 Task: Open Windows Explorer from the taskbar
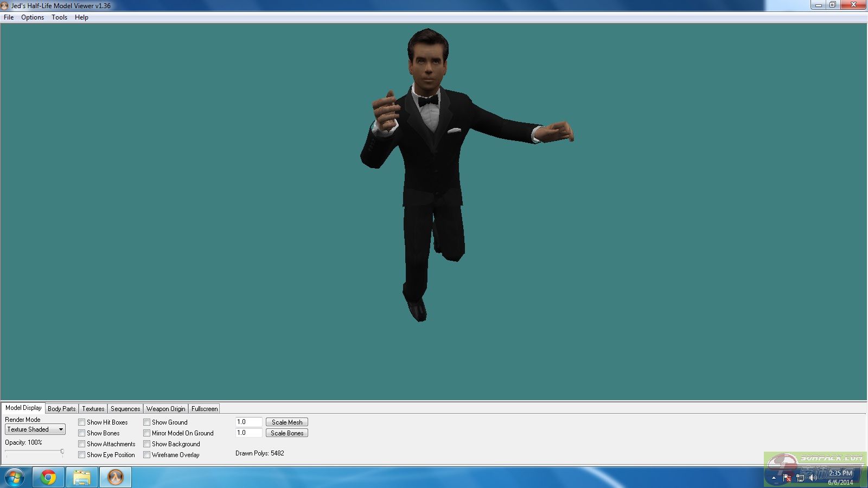[x=81, y=477]
